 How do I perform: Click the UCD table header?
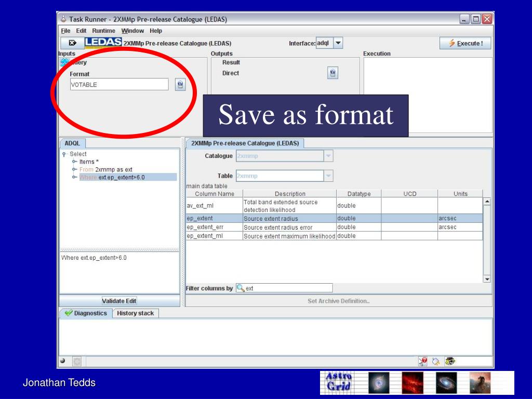click(409, 194)
